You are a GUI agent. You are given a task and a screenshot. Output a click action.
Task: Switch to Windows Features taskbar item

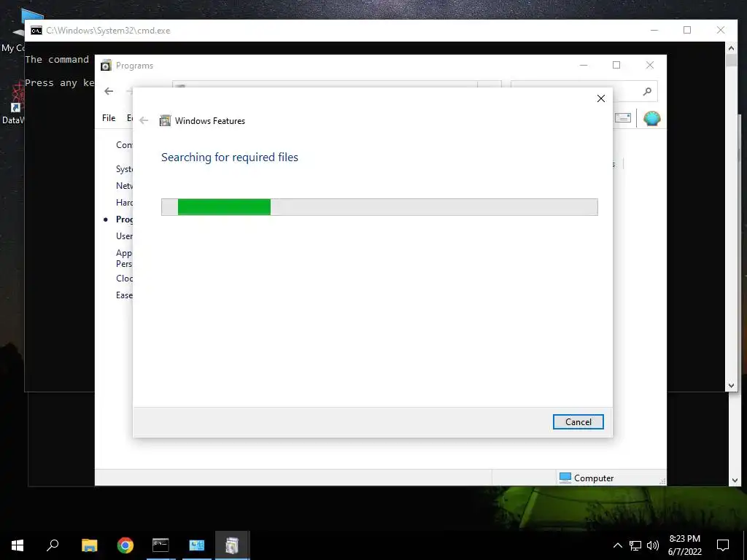[x=232, y=545]
